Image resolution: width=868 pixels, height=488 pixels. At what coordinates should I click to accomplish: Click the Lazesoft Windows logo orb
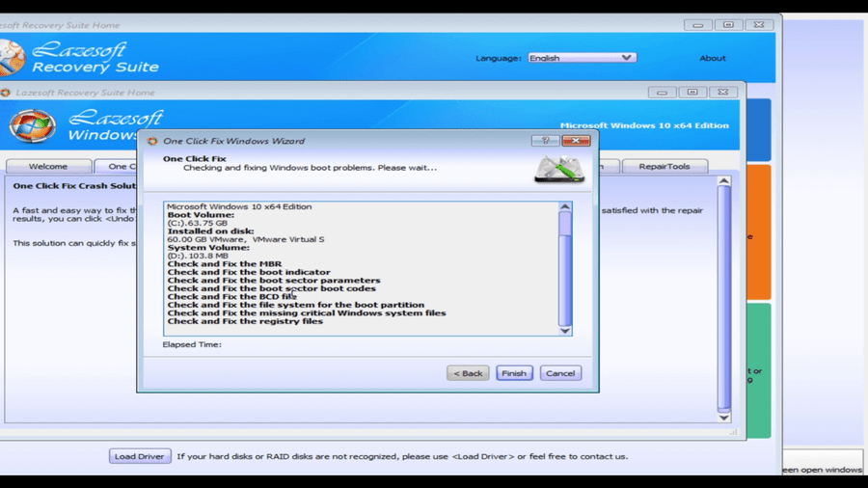tap(32, 125)
